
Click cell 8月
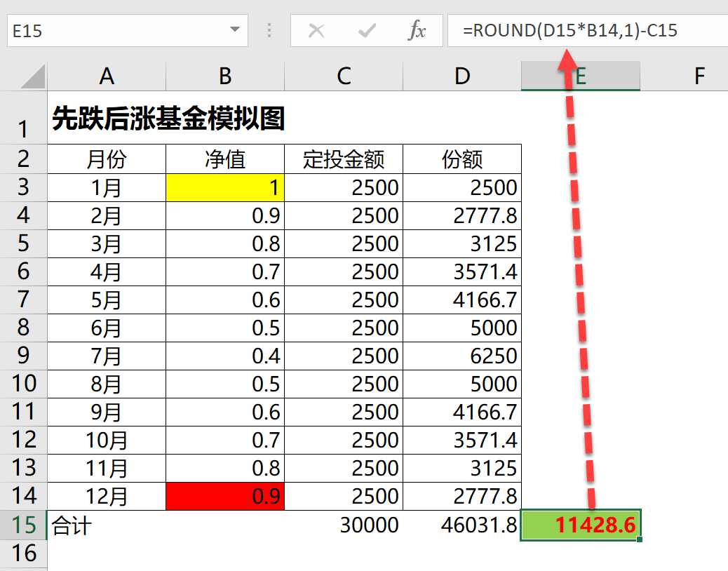(107, 384)
